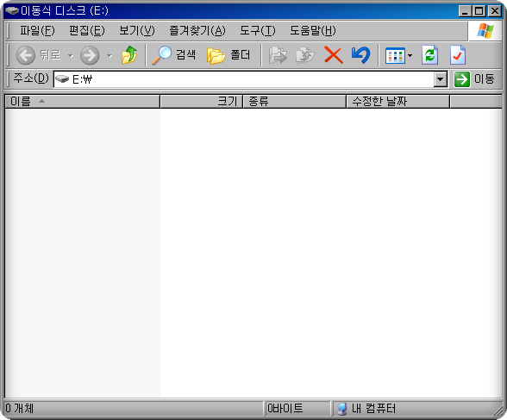507x420 pixels.
Task: Expand the Back history dropdown arrow
Action: pos(71,56)
